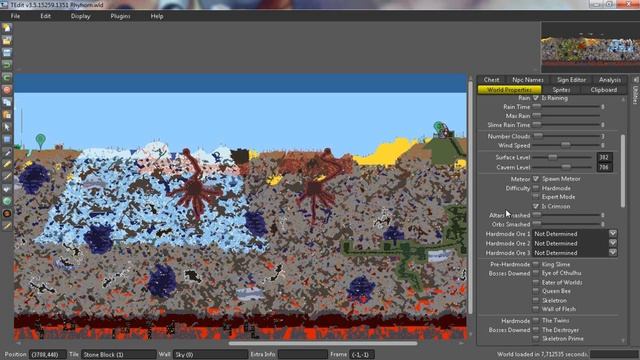Image resolution: width=640 pixels, height=360 pixels.
Task: Toggle the Is Raining checkbox
Action: point(536,98)
